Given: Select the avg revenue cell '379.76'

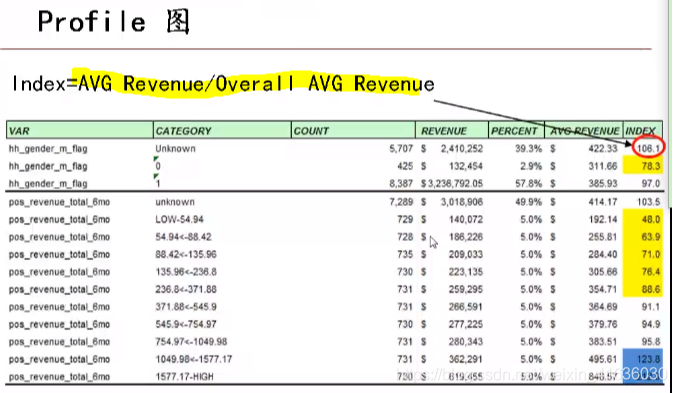Looking at the screenshot, I should 603,324.
